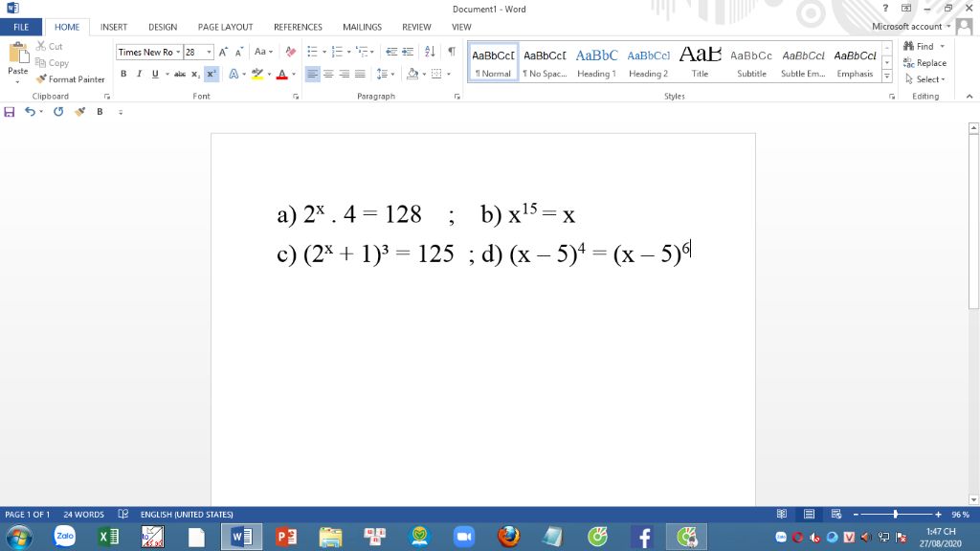Open Microsoft account menu
Image resolution: width=980 pixels, height=551 pixels.
pos(911,26)
